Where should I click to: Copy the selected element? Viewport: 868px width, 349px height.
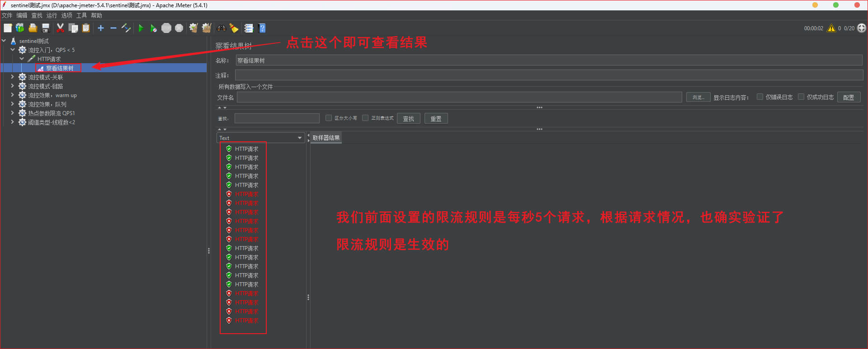73,28
